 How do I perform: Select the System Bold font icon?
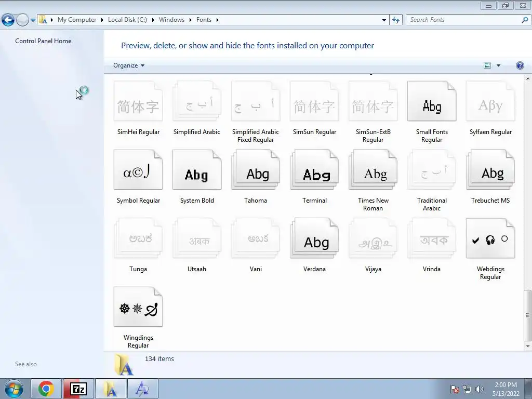(x=197, y=170)
